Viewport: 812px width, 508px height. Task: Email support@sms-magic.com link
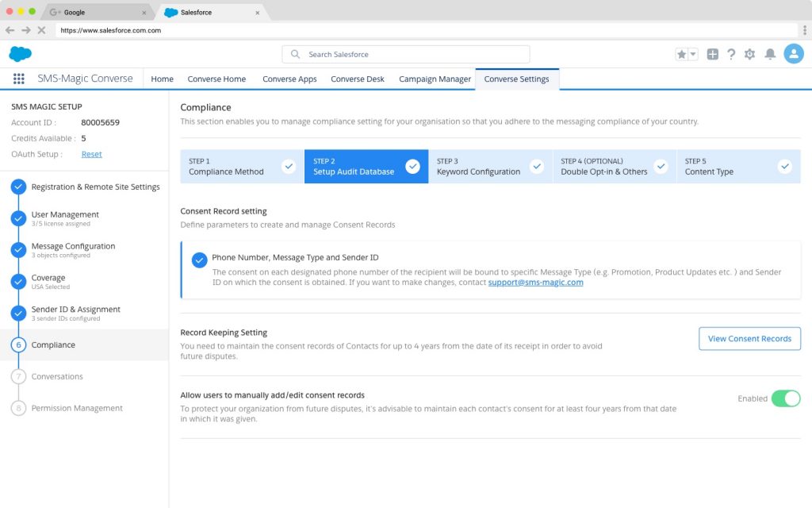pos(535,283)
